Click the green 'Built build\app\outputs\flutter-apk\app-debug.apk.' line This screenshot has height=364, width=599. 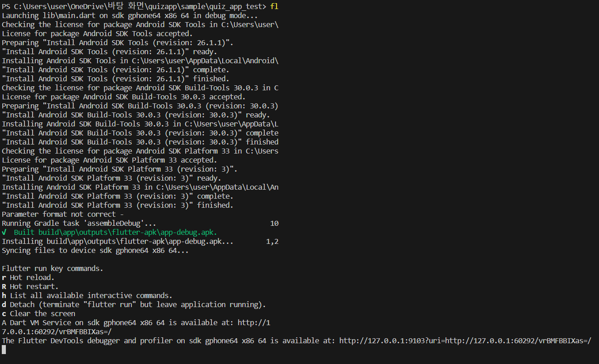pos(116,232)
